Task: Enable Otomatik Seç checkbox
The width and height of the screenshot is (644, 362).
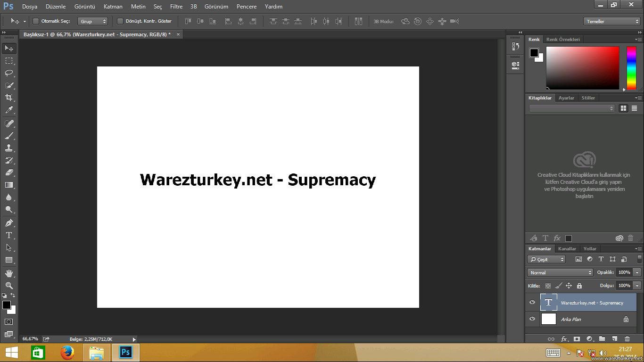Action: tap(36, 21)
